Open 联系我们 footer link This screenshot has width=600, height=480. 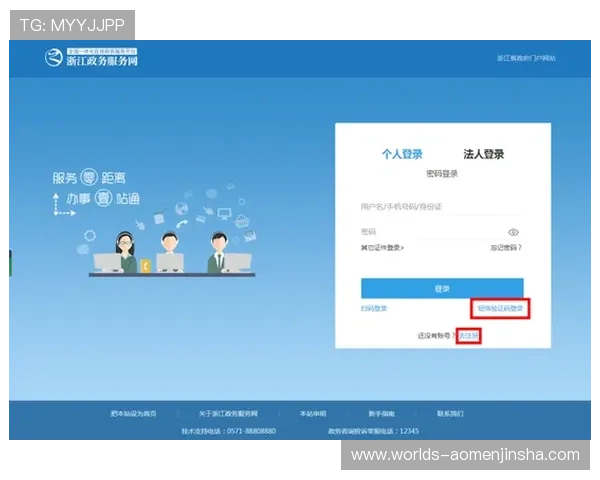pyautogui.click(x=450, y=414)
